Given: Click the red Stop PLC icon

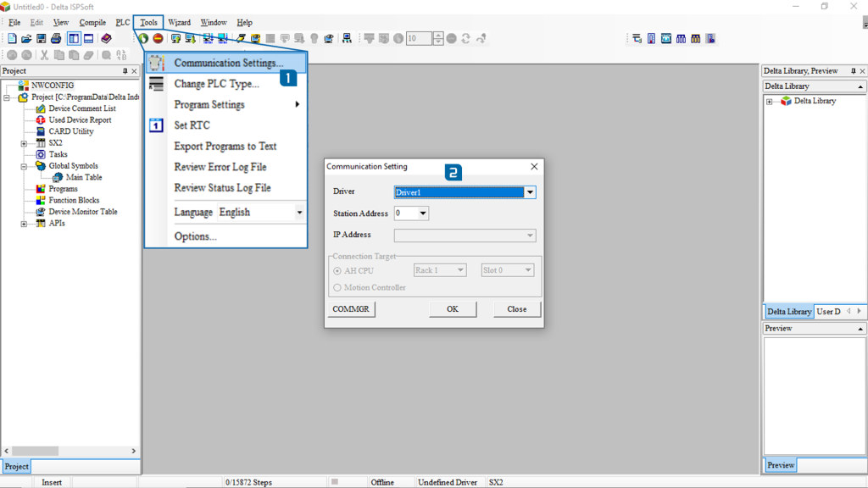Looking at the screenshot, I should point(158,38).
